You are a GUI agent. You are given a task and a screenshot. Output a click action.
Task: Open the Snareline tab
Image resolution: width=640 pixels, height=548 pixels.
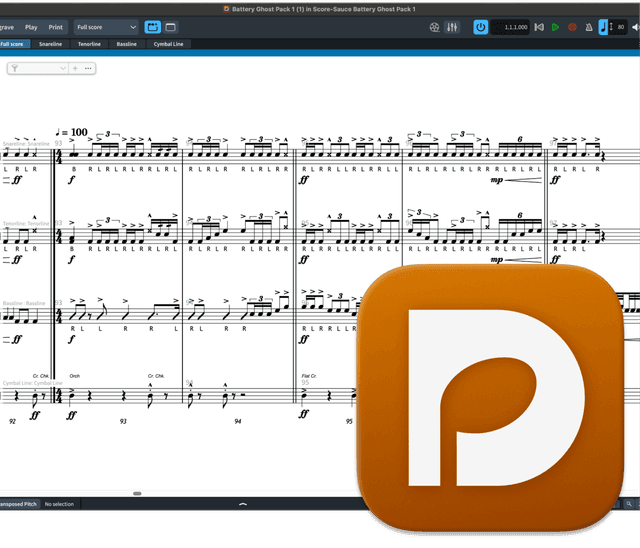[51, 44]
